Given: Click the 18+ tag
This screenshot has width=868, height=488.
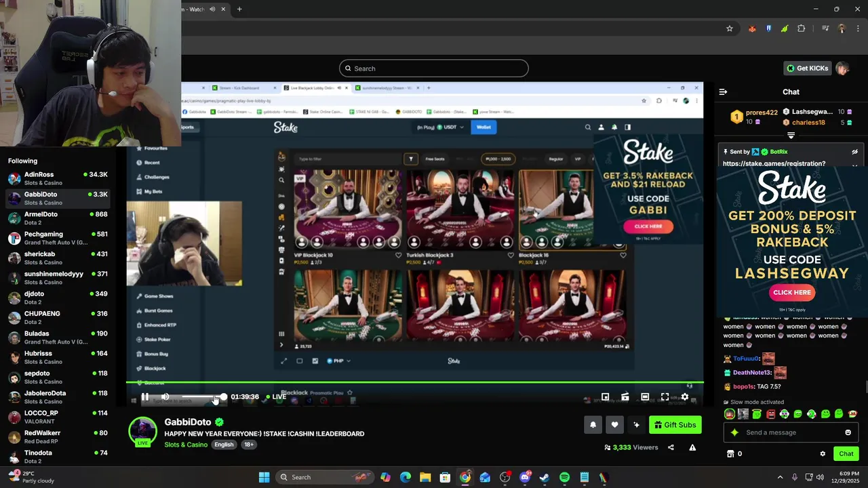Looking at the screenshot, I should (x=249, y=445).
